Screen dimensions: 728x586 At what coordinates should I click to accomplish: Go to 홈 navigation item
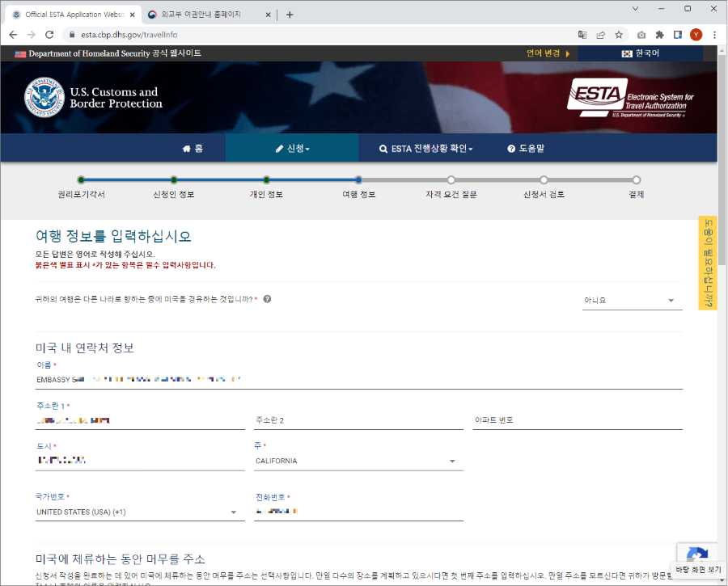coord(193,149)
